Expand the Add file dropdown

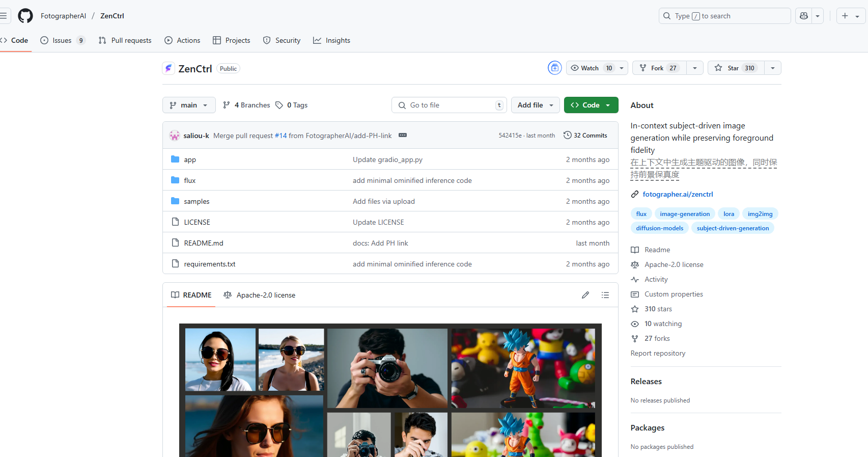tap(535, 105)
